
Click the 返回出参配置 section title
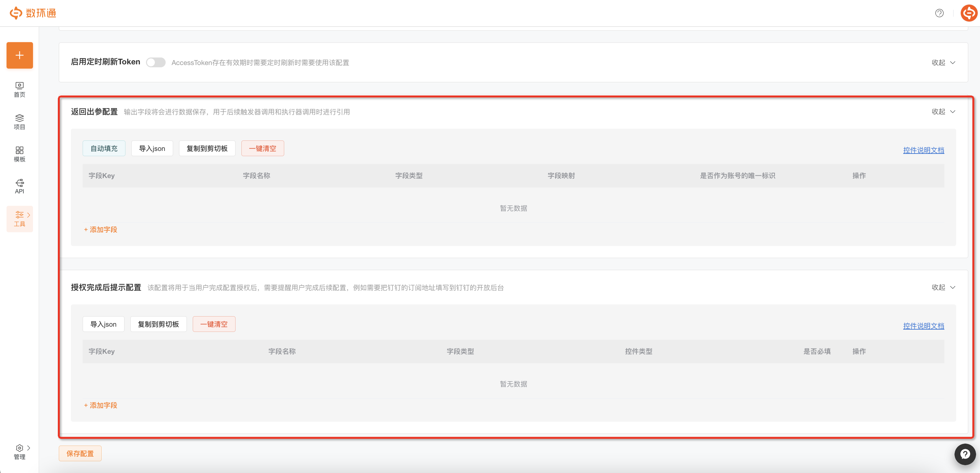[94, 111]
